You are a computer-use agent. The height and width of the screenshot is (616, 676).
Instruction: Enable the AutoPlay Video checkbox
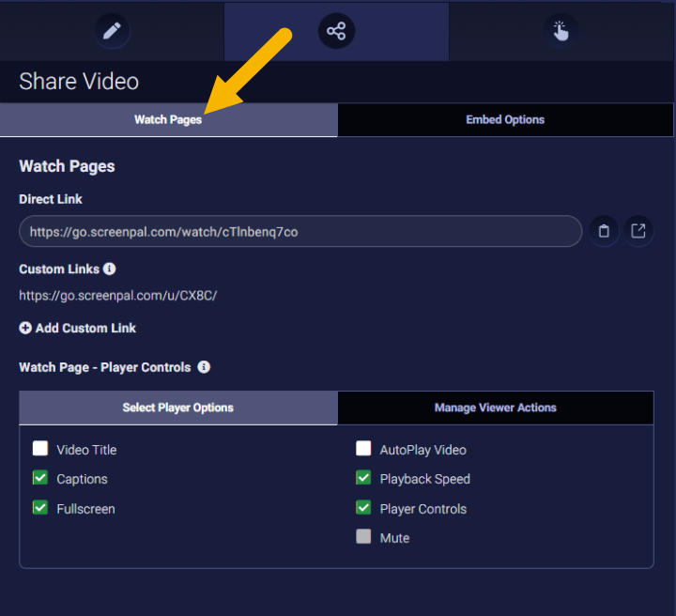pyautogui.click(x=363, y=449)
